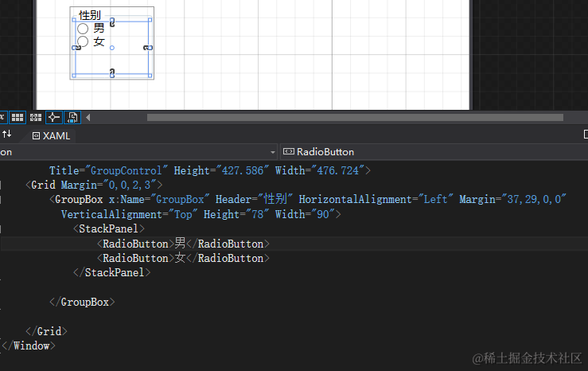The image size is (588, 371).
Task: Click the 性别 GroupBox header in designer
Action: (90, 15)
